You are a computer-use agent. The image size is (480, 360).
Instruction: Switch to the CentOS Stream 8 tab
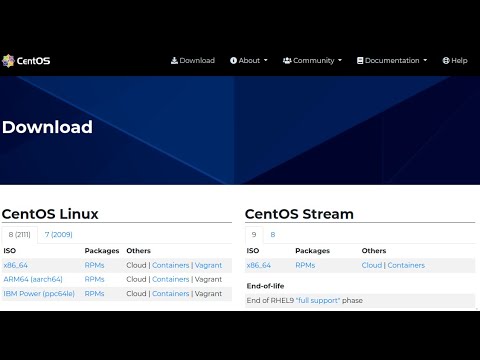[x=273, y=234]
